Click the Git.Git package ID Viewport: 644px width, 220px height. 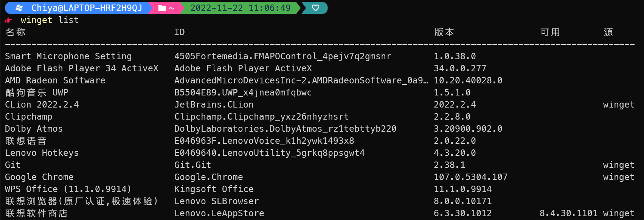[x=192, y=165]
